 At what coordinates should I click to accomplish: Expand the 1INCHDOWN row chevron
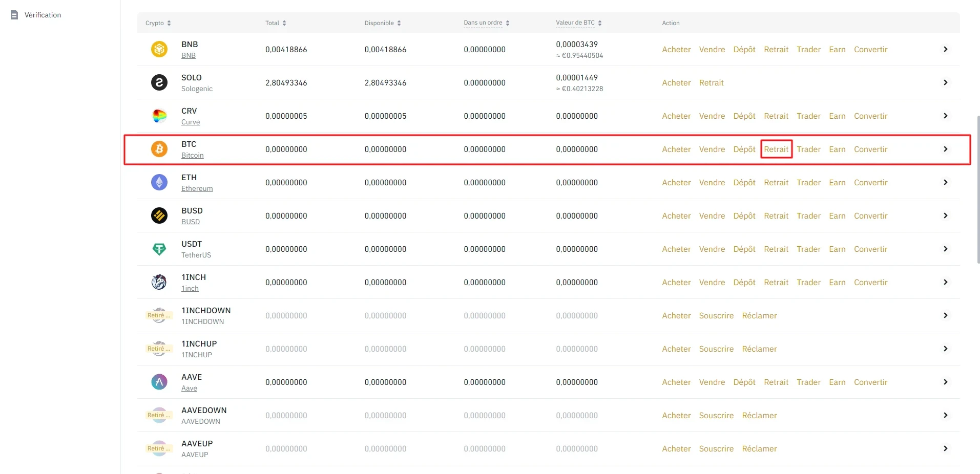[x=946, y=315]
